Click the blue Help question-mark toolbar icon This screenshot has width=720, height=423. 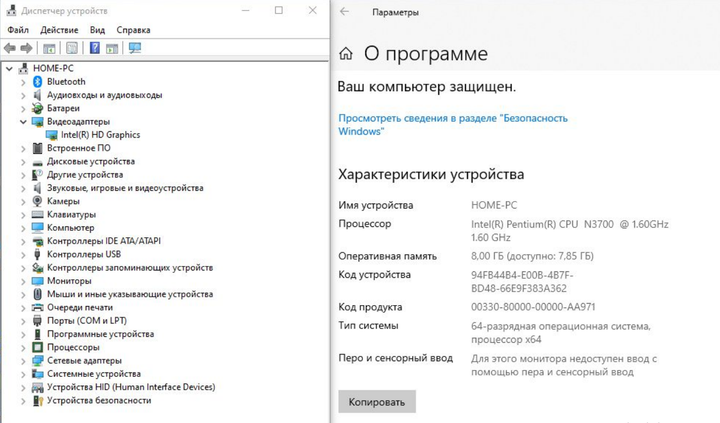click(95, 48)
